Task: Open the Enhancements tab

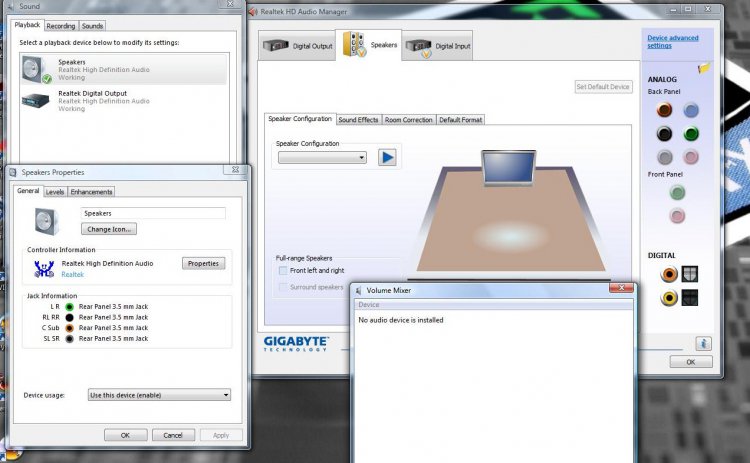Action: click(91, 192)
